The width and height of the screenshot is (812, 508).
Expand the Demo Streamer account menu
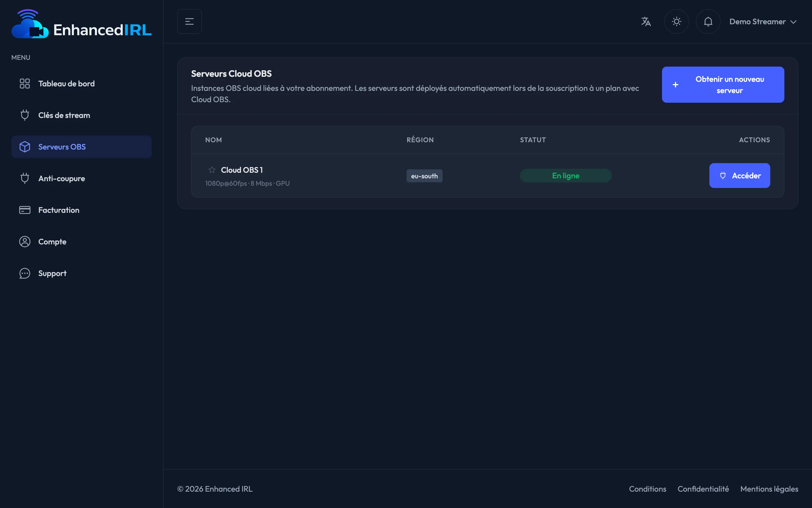coord(763,21)
